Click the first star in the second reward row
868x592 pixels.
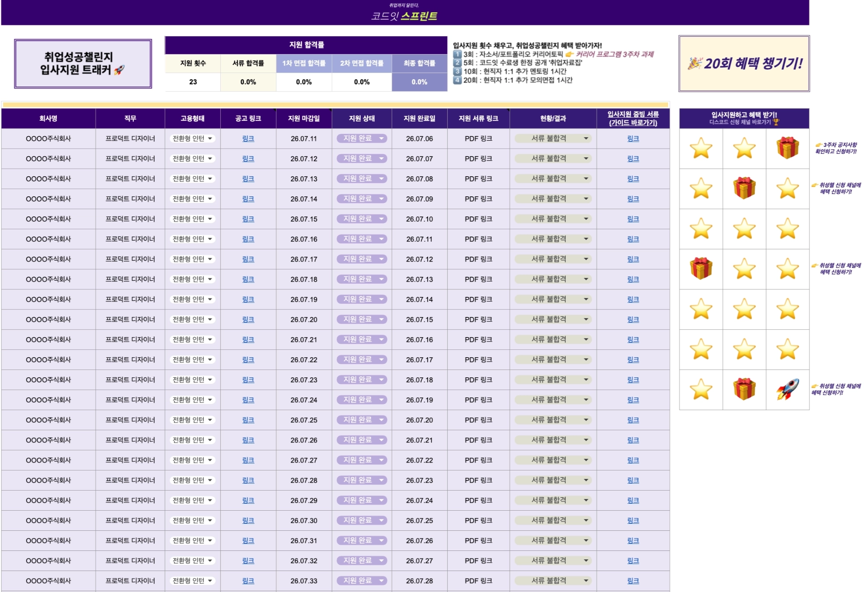coord(701,188)
